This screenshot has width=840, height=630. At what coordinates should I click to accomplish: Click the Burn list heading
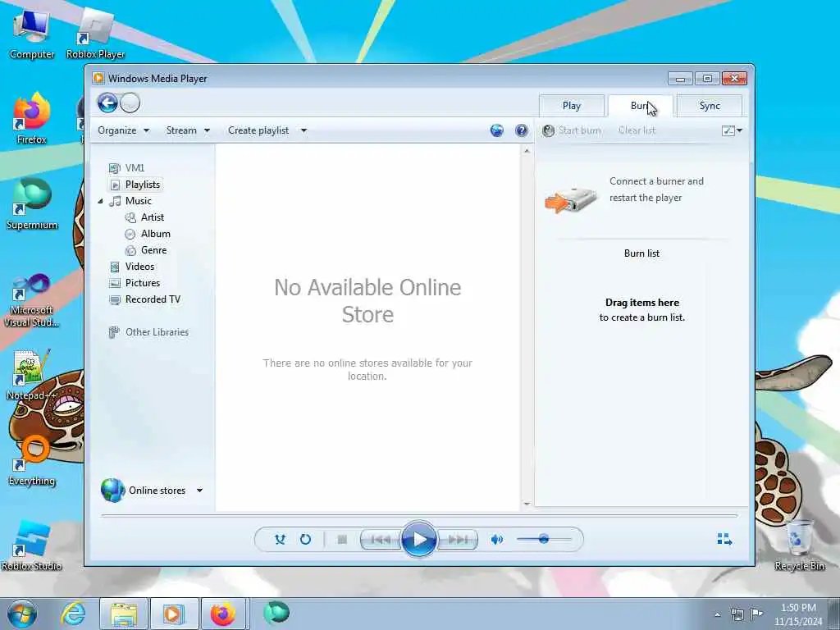(x=641, y=253)
